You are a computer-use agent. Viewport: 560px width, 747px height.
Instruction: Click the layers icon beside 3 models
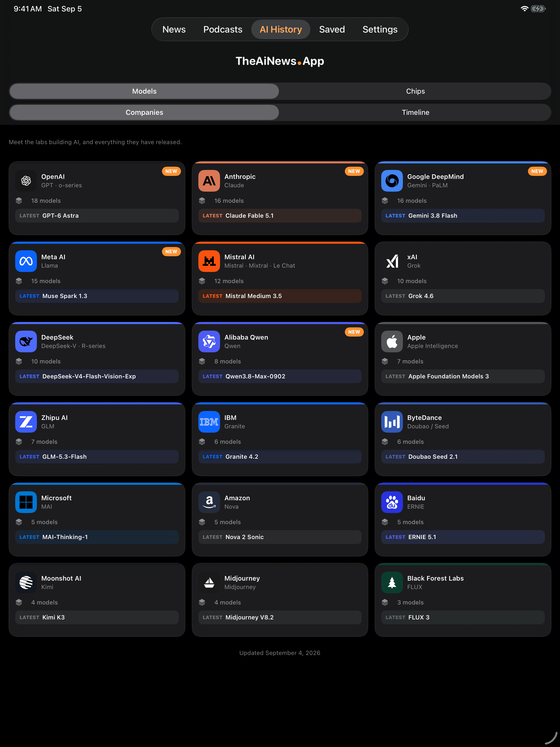(x=385, y=603)
